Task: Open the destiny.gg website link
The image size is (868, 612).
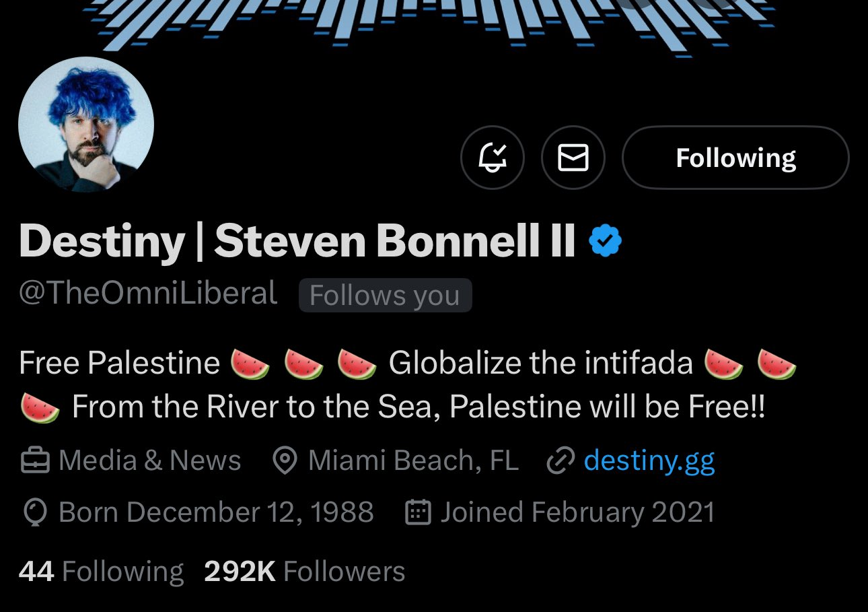Action: click(649, 461)
